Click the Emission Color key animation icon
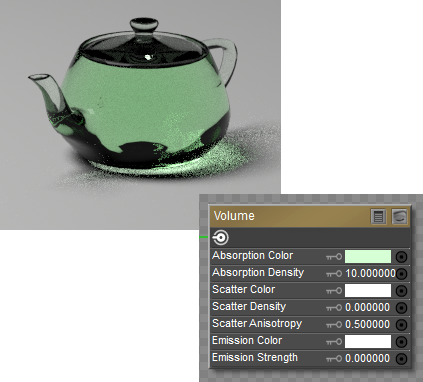 click(x=334, y=342)
